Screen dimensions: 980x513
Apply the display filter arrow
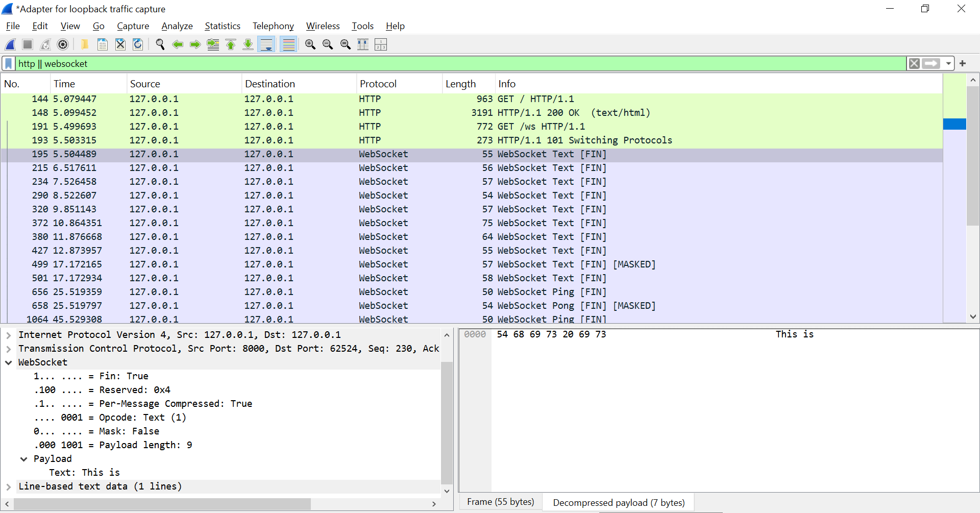(x=932, y=63)
